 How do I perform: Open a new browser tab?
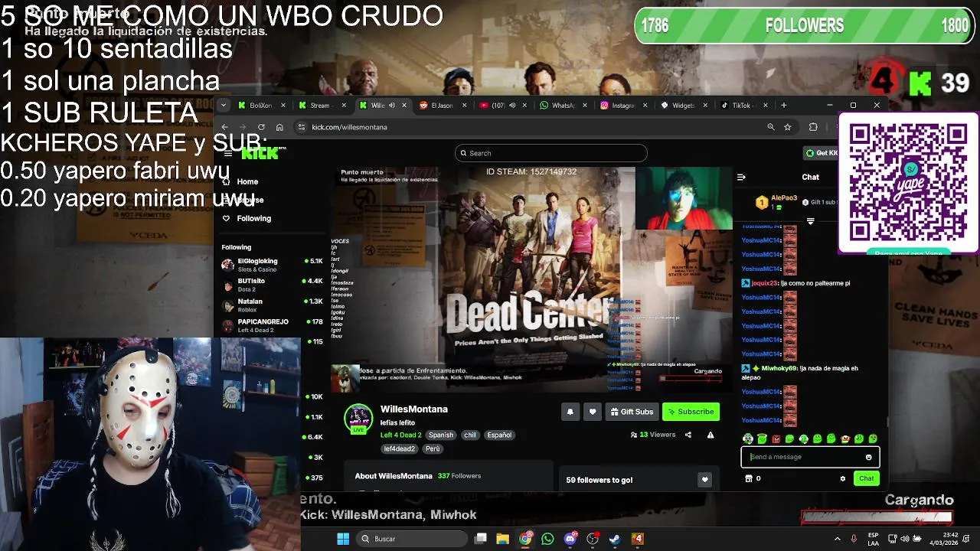click(x=783, y=106)
